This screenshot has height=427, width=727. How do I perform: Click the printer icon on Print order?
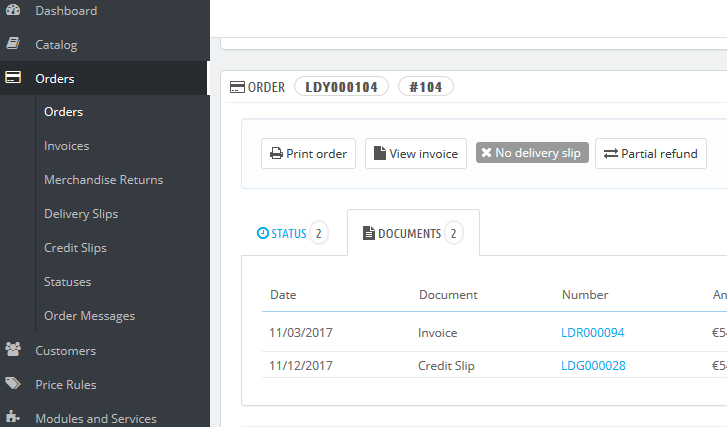[x=276, y=154]
